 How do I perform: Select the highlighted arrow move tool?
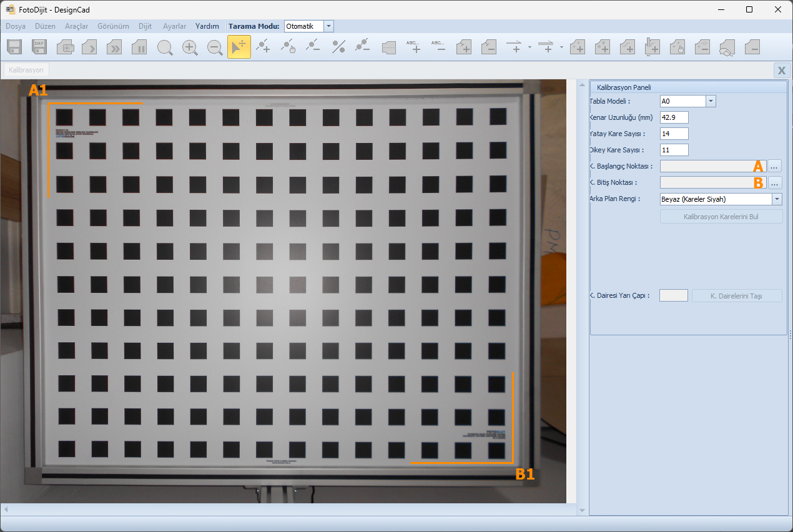click(x=239, y=47)
